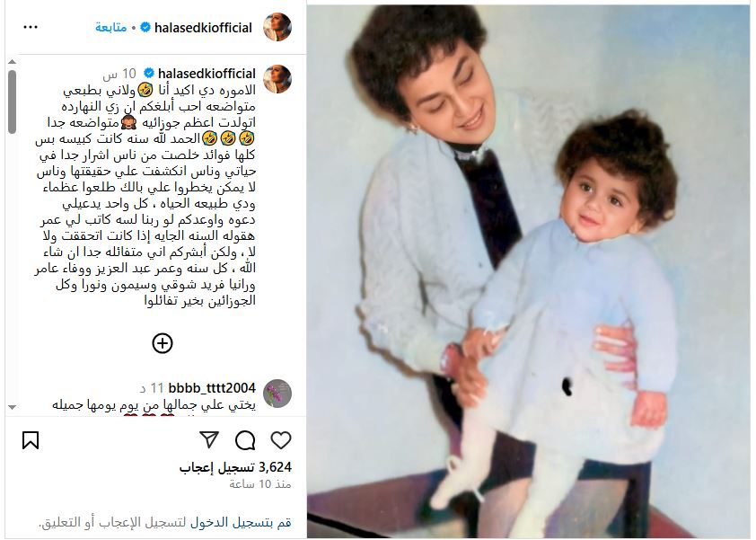Open halasedkiofficial username in post header

[x=203, y=28]
